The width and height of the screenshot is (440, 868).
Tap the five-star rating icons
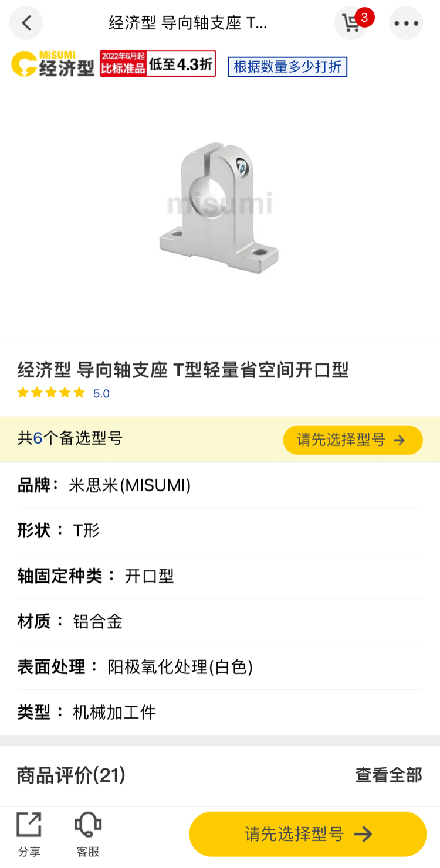tap(51, 393)
